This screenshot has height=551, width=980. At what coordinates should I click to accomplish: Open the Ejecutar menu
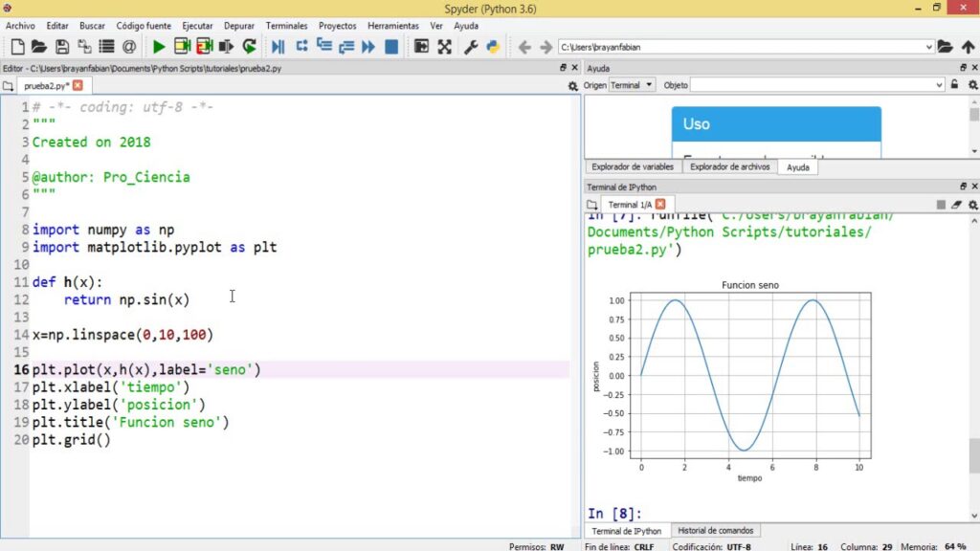tap(197, 26)
